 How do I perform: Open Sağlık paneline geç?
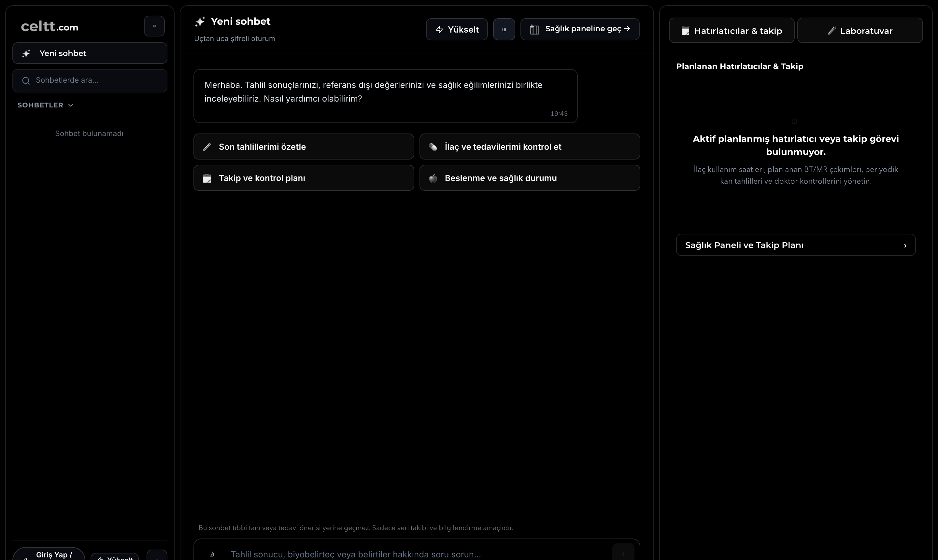click(x=580, y=29)
